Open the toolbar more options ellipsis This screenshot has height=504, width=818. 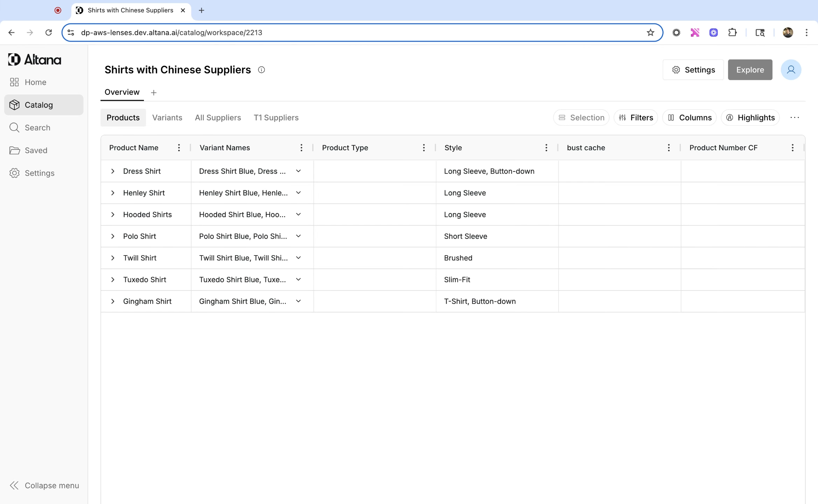795,118
